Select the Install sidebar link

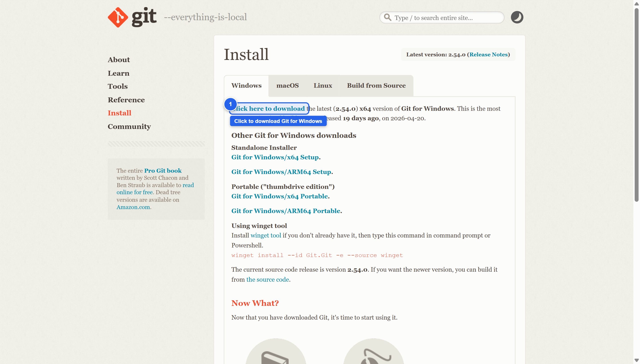click(x=119, y=113)
